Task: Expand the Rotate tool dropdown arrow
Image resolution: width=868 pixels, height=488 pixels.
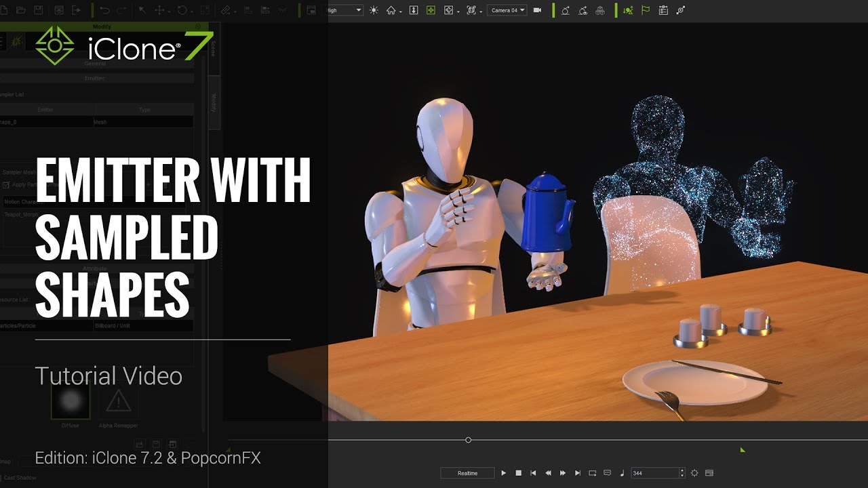Action: pos(192,12)
